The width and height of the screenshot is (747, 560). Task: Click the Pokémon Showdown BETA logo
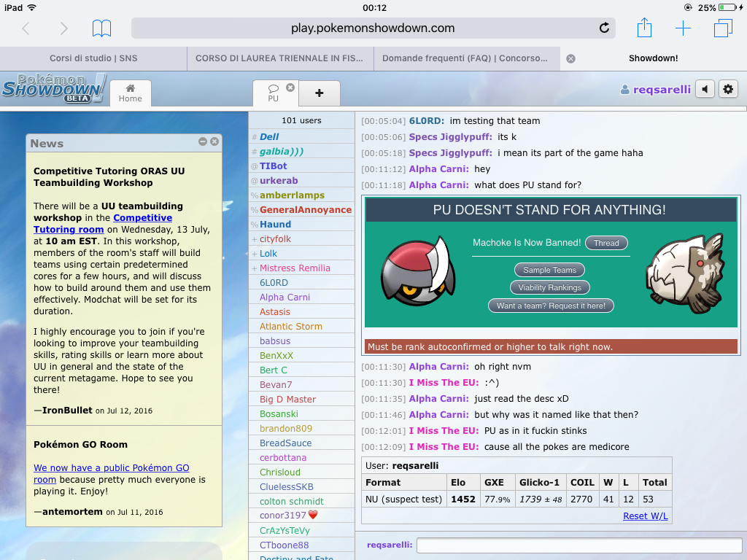click(53, 88)
